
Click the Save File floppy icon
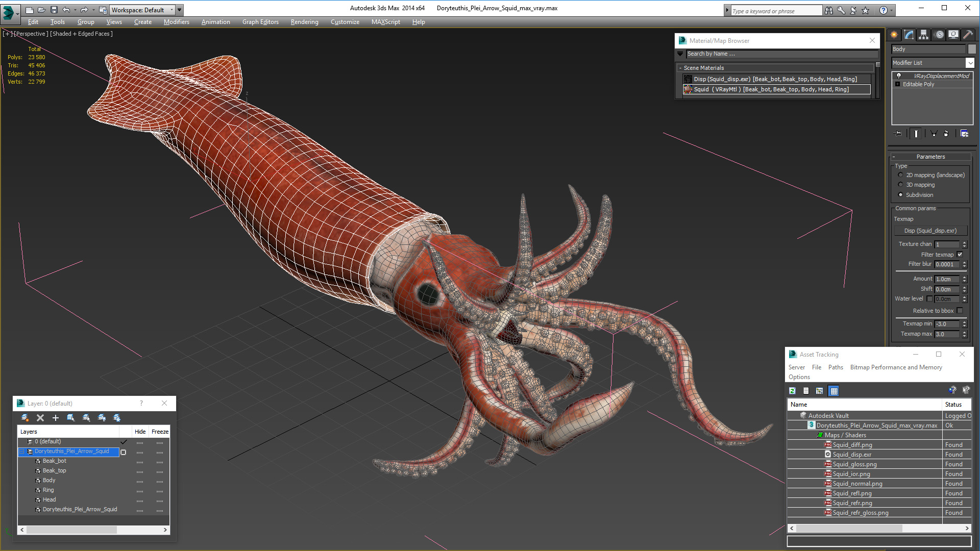54,10
